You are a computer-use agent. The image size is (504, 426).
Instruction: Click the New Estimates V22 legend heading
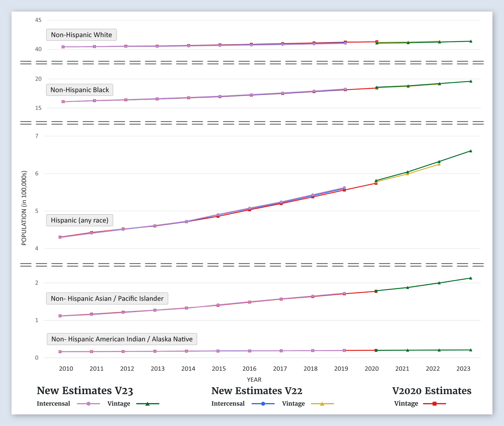257,391
